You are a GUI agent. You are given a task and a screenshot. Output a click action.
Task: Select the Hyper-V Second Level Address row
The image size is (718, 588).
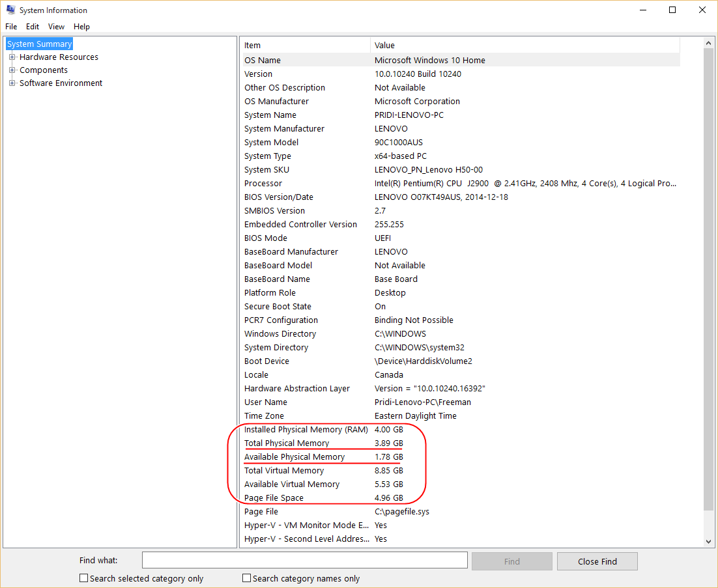461,539
